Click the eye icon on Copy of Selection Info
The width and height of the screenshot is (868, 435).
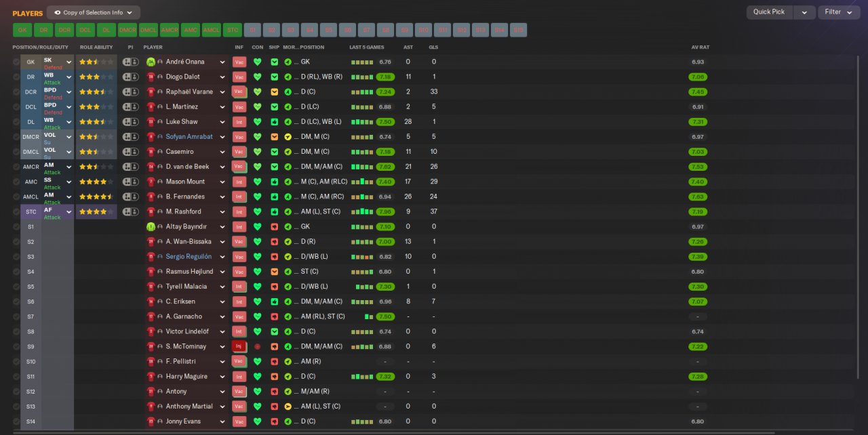point(57,12)
